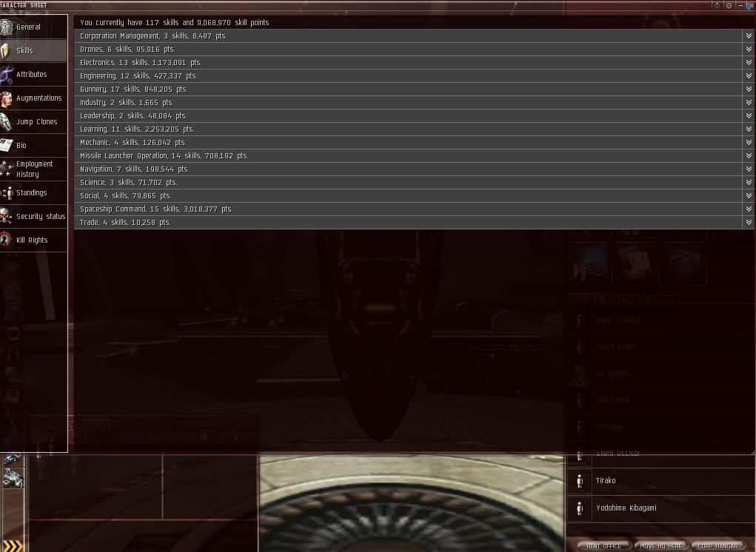Open the General section of character sheet
756x552 pixels.
pyautogui.click(x=33, y=27)
